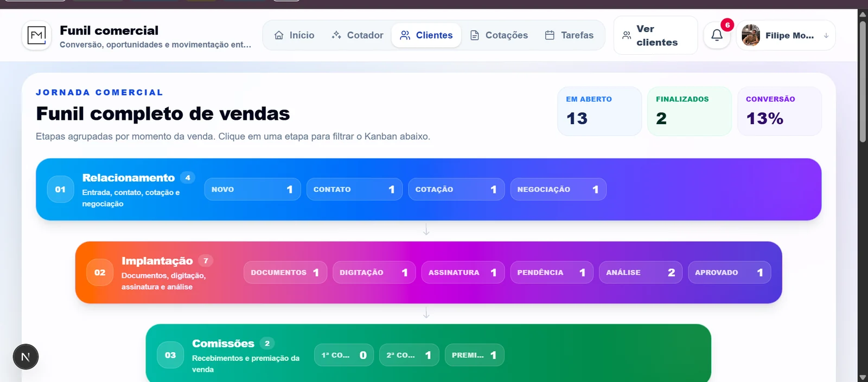868x382 pixels.
Task: Click the Finalizados 2 card
Action: [689, 111]
